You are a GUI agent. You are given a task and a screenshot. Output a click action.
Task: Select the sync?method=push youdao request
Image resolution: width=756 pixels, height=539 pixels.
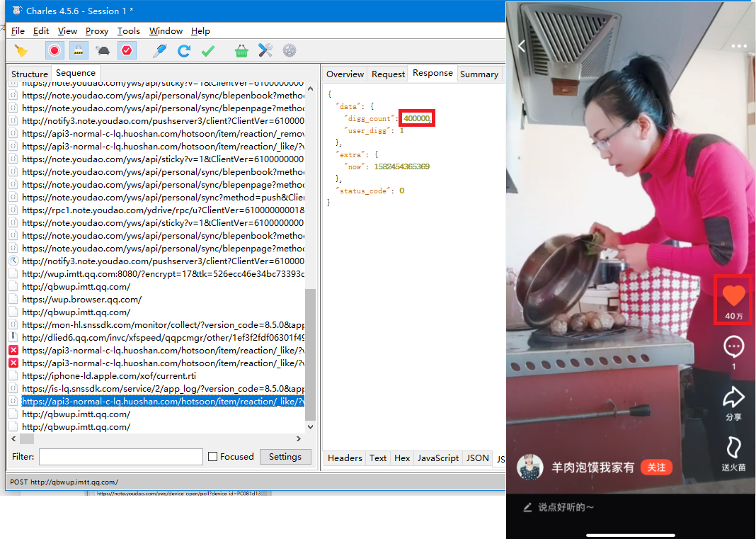tap(163, 198)
